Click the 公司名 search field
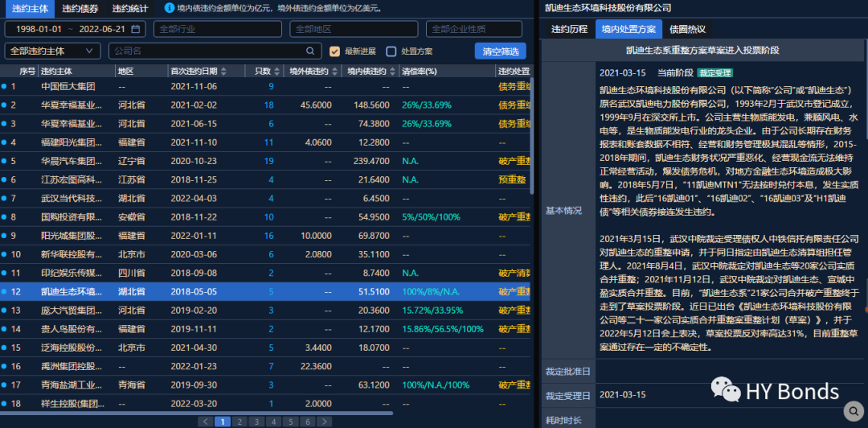 click(x=215, y=51)
